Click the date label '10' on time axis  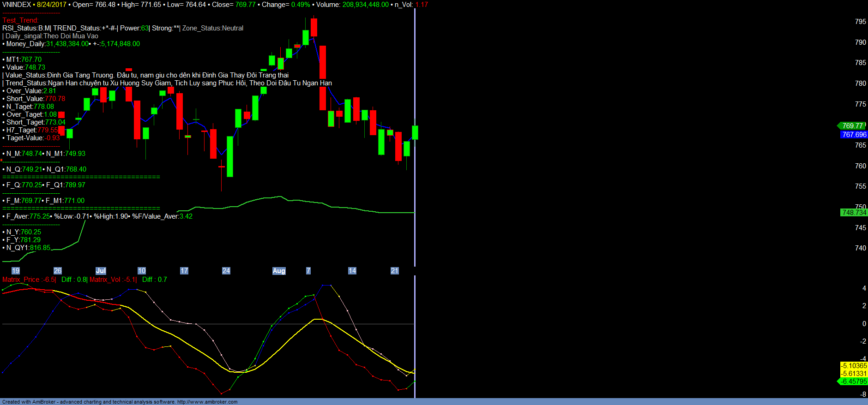coord(142,271)
